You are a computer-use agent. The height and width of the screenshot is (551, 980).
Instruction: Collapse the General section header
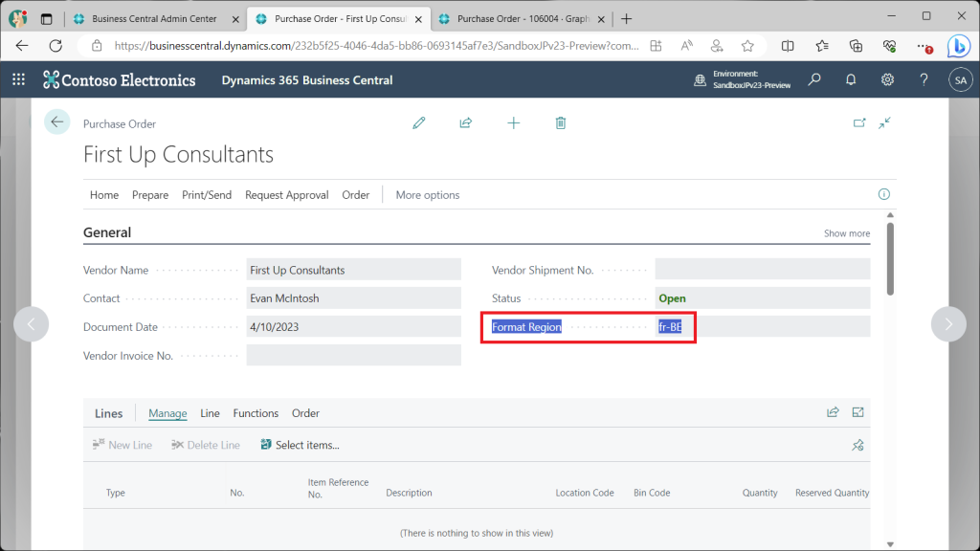point(107,232)
